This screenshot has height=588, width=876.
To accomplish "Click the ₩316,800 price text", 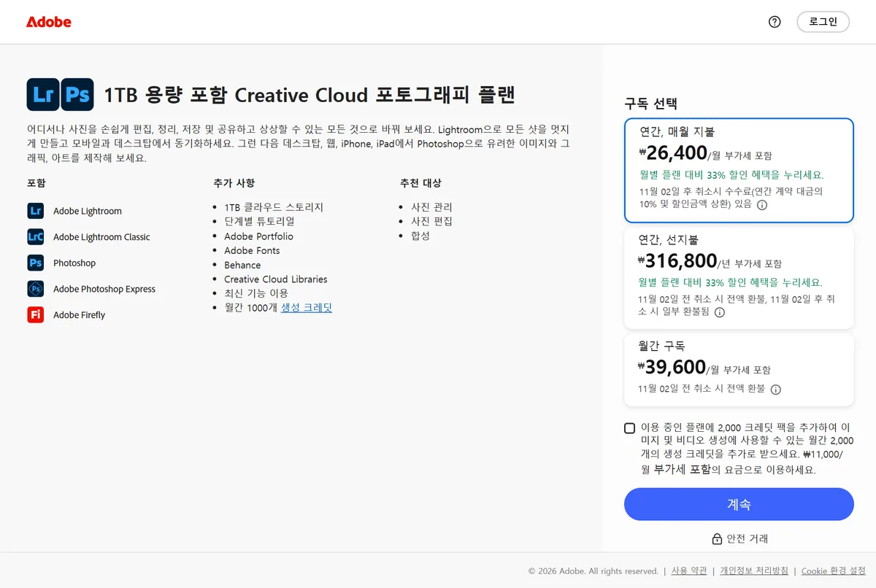I will [x=678, y=260].
